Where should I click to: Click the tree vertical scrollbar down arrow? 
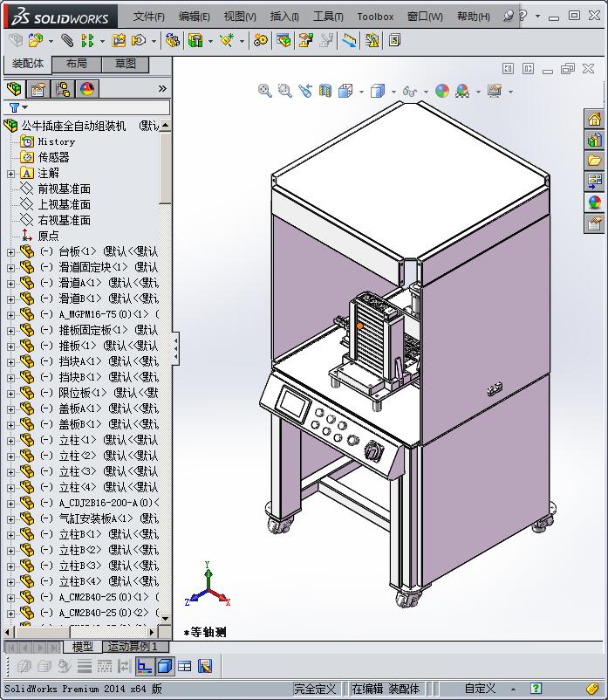coord(165,618)
